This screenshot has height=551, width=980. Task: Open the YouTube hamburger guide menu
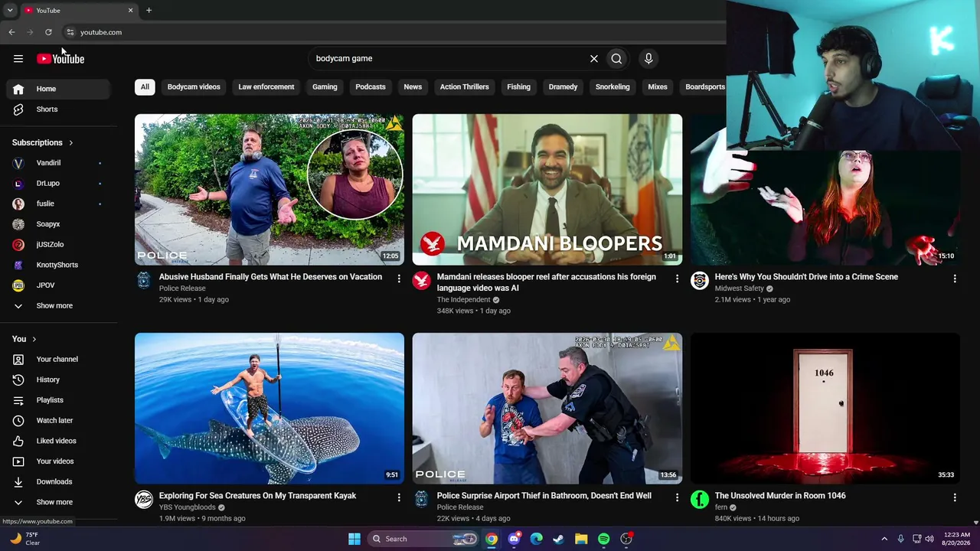click(18, 58)
